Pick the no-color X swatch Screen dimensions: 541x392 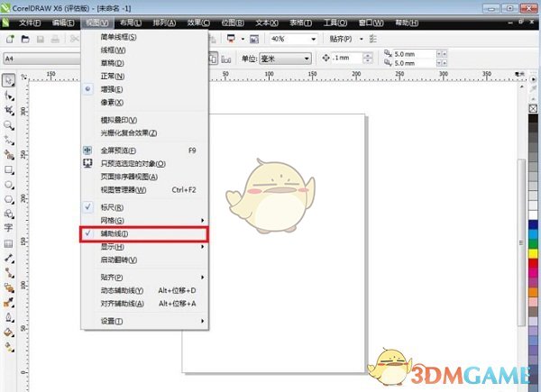533,109
